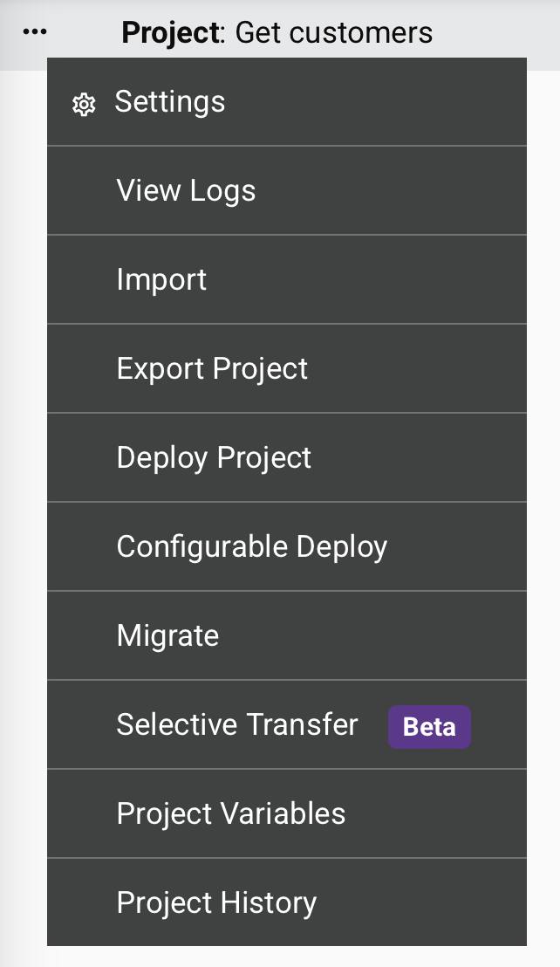This screenshot has width=560, height=967.
Task: Open the Settings menu entry
Action: pyautogui.click(x=170, y=102)
